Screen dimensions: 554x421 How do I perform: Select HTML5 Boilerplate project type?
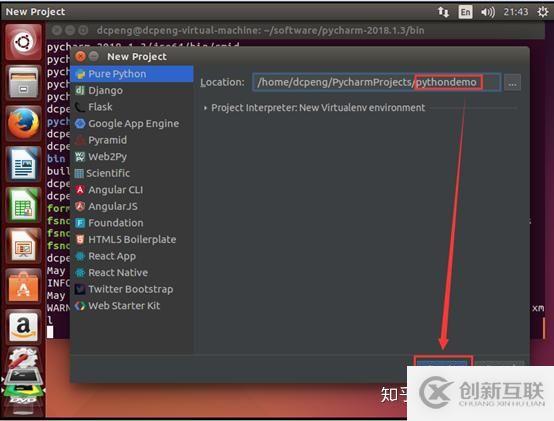click(x=132, y=239)
